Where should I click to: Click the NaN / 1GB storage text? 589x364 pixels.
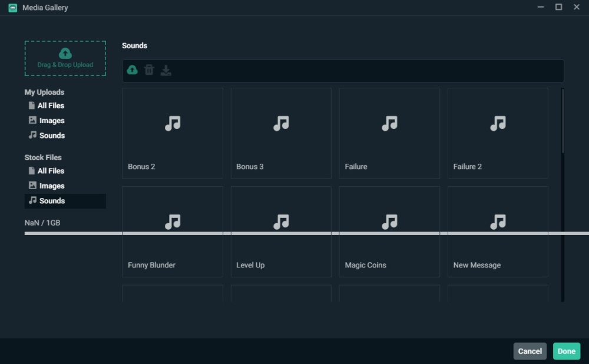pos(42,223)
